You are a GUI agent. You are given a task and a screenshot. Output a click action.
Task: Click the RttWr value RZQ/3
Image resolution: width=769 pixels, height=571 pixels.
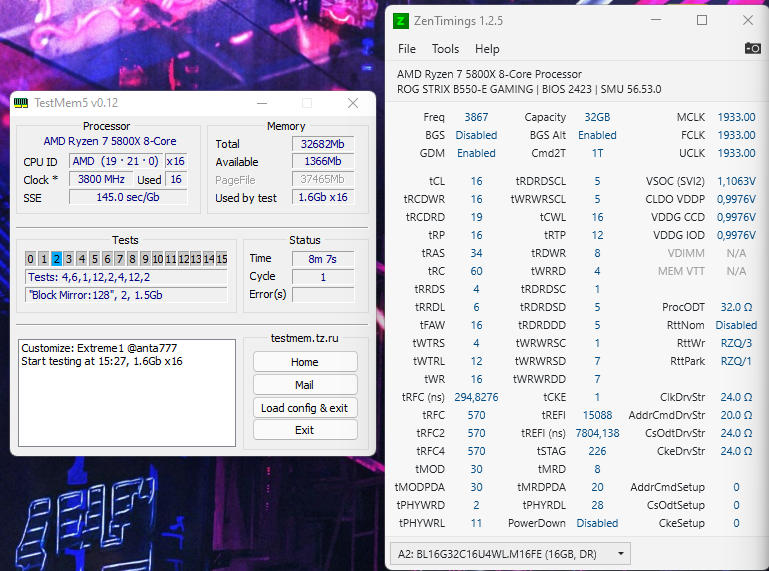pyautogui.click(x=736, y=343)
